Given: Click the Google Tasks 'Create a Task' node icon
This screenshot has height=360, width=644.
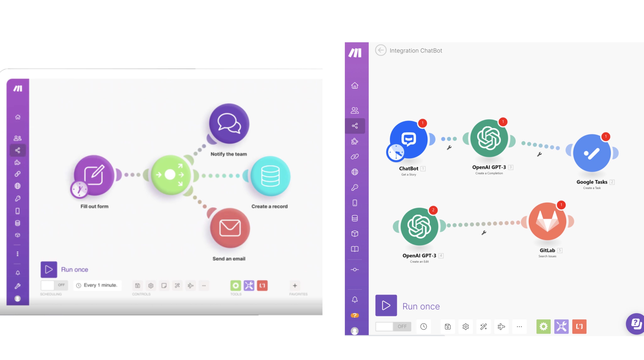Looking at the screenshot, I should [x=592, y=154].
